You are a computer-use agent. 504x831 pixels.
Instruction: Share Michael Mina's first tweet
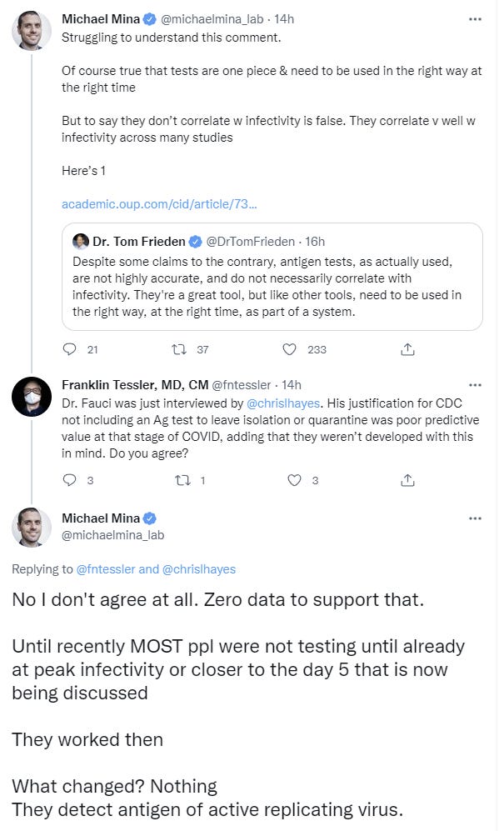tap(407, 349)
